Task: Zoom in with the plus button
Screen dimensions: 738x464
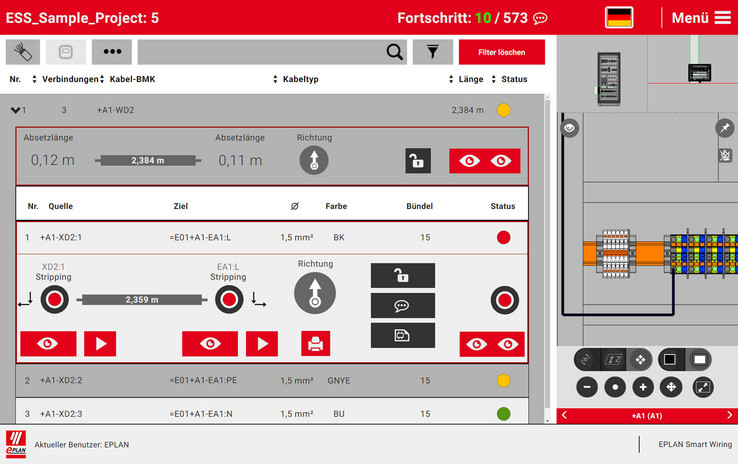Action: coord(643,387)
